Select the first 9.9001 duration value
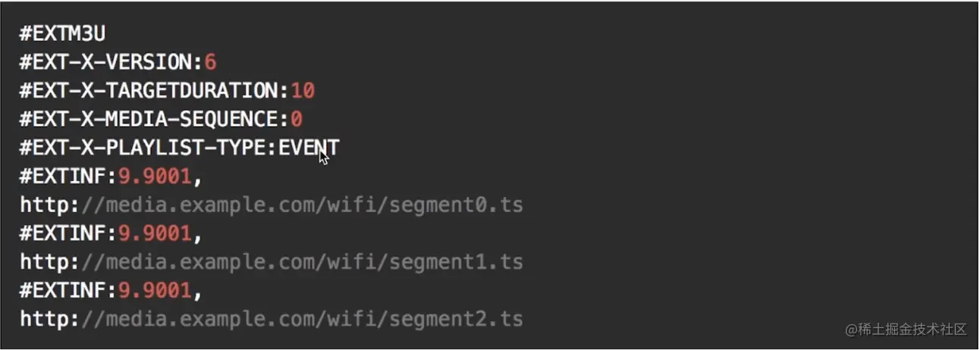 click(155, 176)
